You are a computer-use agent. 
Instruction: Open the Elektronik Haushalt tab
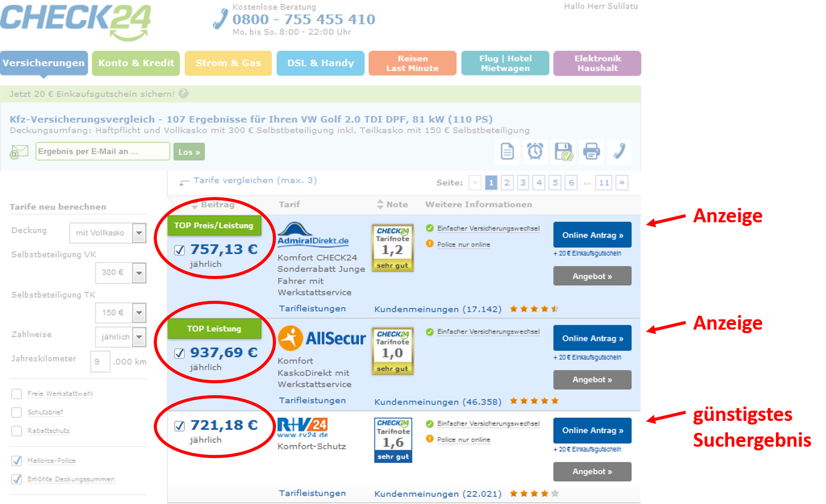pyautogui.click(x=597, y=63)
